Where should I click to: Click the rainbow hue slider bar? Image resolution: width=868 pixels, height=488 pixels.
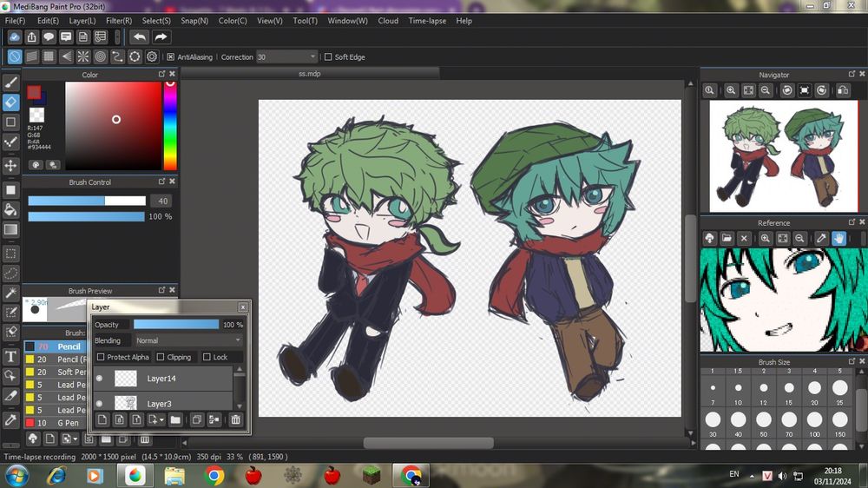coord(170,127)
